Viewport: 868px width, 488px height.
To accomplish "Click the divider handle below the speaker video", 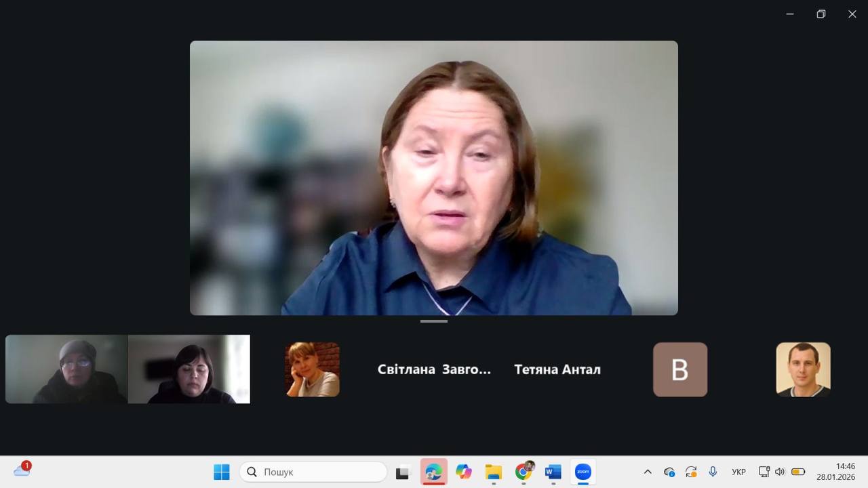I will click(x=434, y=321).
